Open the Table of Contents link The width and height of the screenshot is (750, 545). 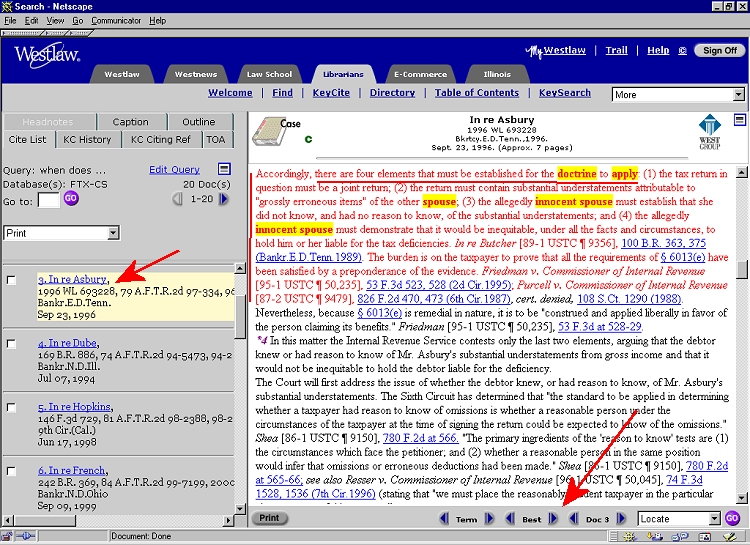[x=476, y=93]
